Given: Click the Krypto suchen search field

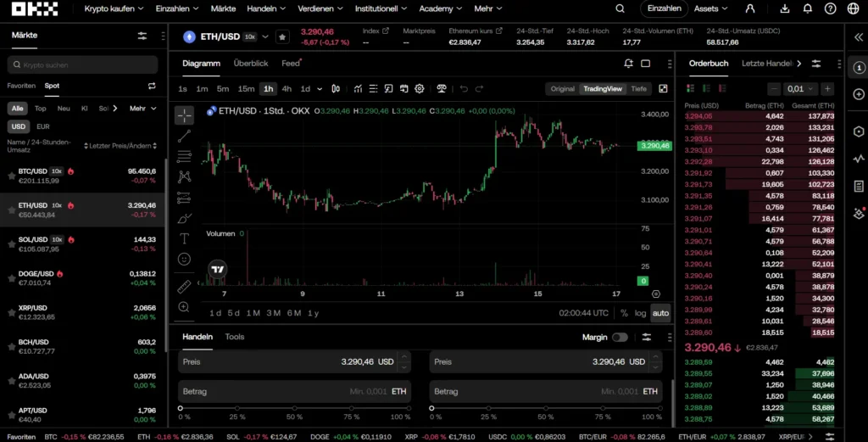Looking at the screenshot, I should [83, 65].
